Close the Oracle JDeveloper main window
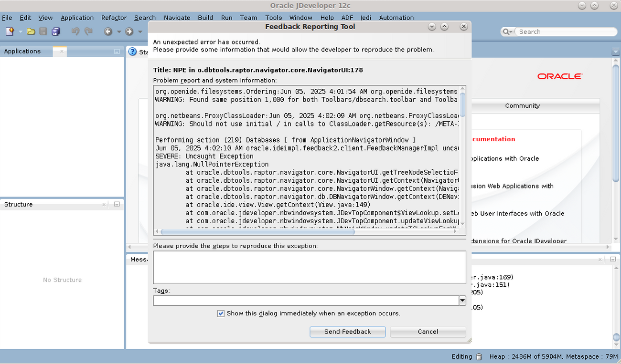The width and height of the screenshot is (621, 364). point(613,6)
